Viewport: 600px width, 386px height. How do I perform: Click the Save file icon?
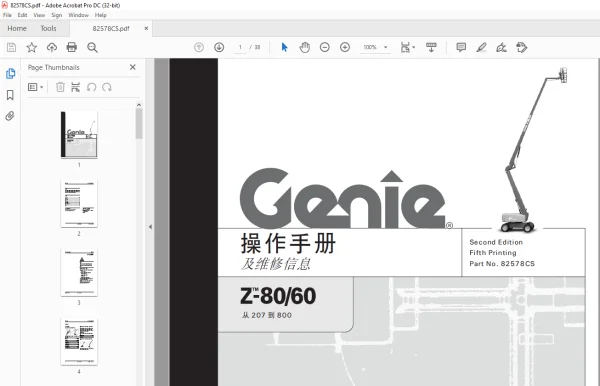[x=11, y=47]
